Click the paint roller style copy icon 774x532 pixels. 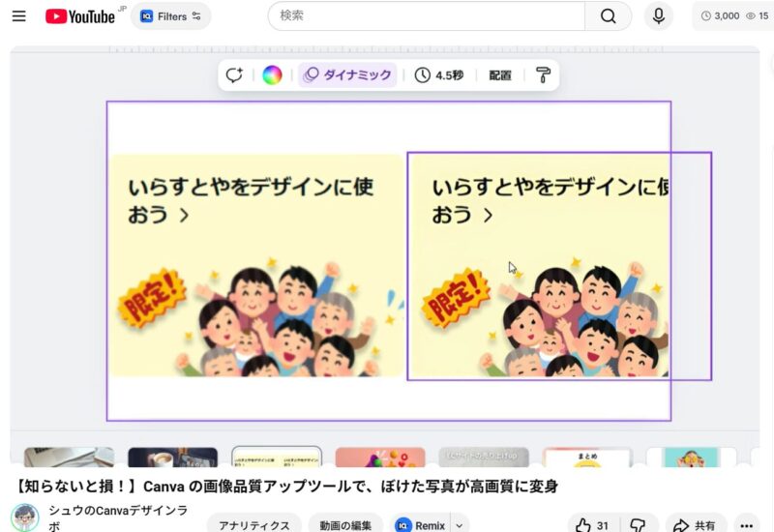pos(543,75)
